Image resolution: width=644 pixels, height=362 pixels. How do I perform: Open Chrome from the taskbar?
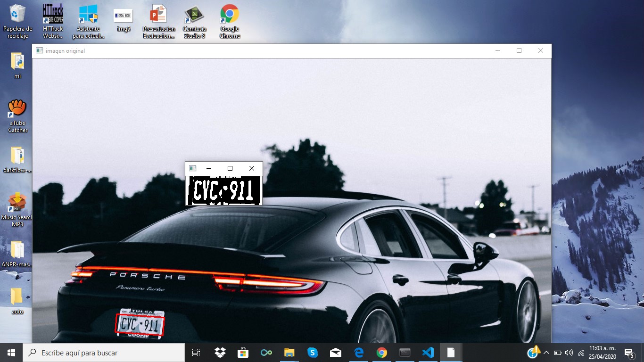point(382,353)
